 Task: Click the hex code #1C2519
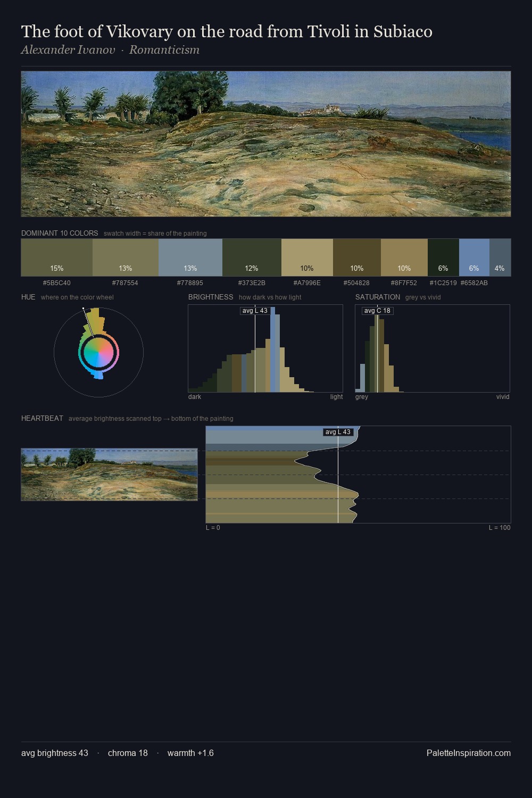[x=443, y=283]
